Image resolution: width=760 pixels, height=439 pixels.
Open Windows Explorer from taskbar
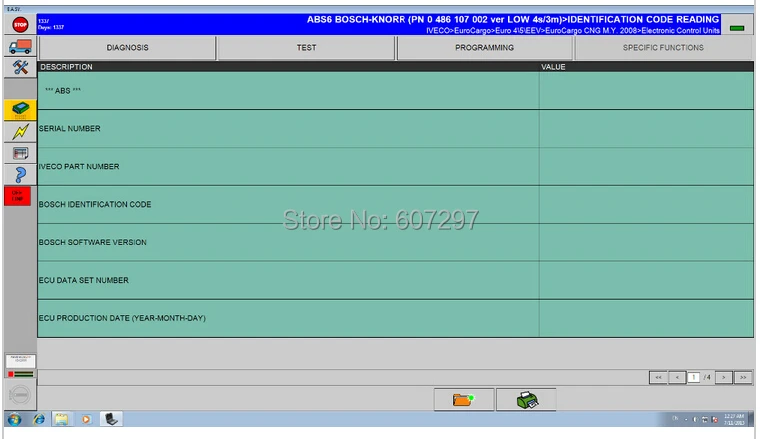(62, 419)
